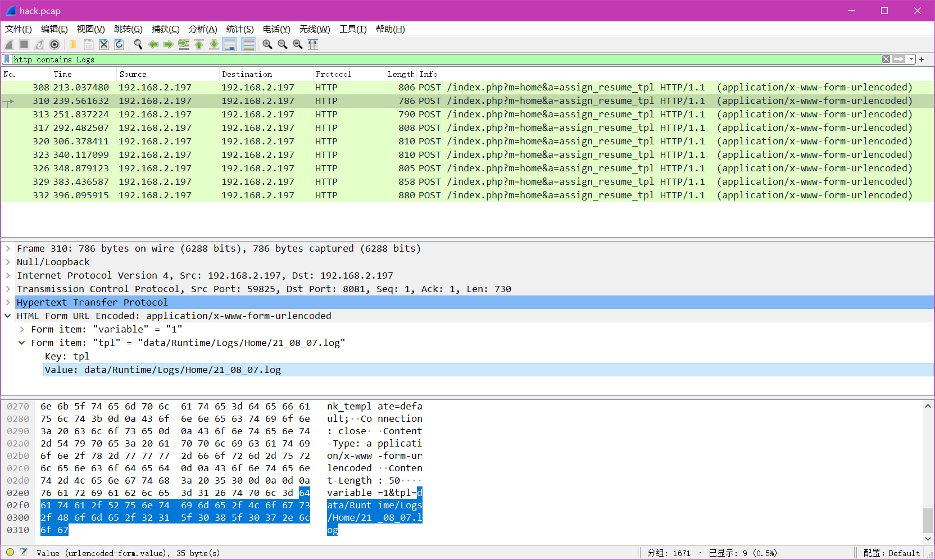Select packet 329 at time 383.436587
Viewport: 935px width, 560px height.
click(467, 182)
